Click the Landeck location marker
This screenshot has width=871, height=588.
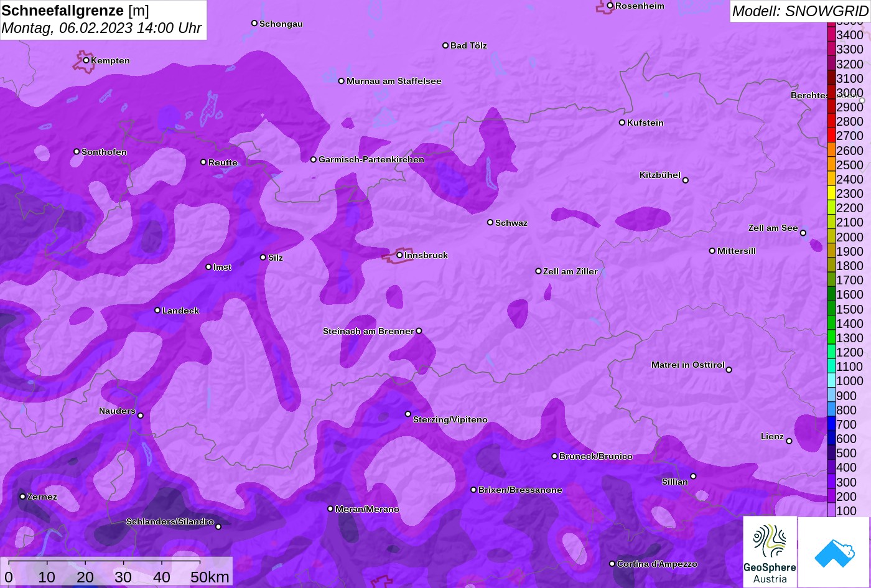pyautogui.click(x=157, y=310)
